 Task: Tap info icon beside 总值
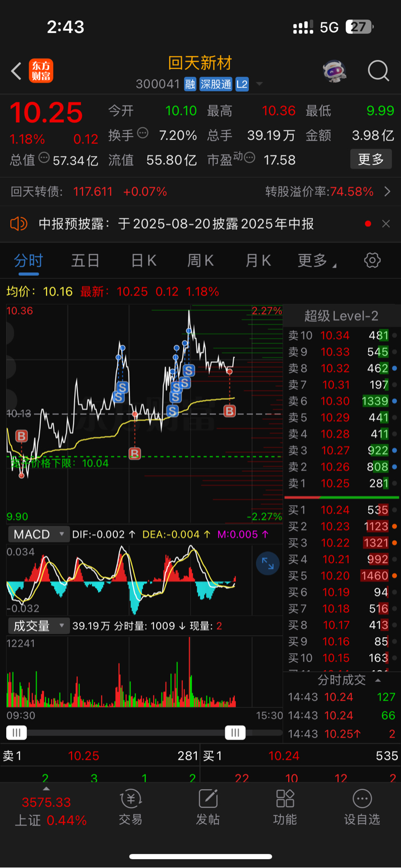pyautogui.click(x=44, y=157)
